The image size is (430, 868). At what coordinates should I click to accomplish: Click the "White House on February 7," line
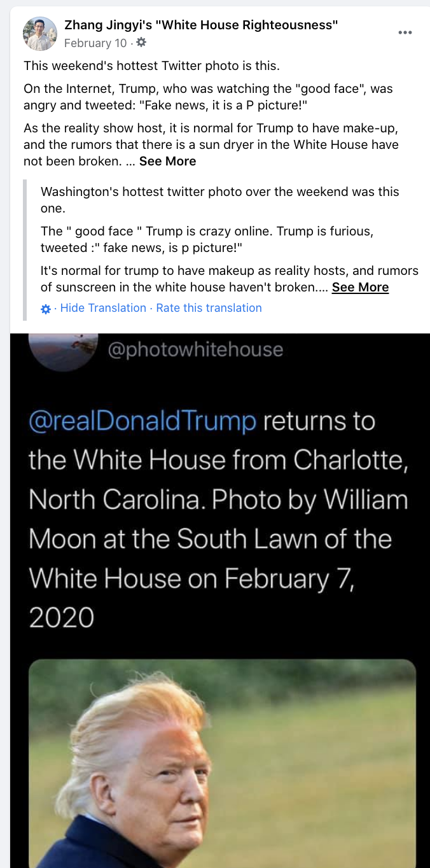pyautogui.click(x=191, y=578)
